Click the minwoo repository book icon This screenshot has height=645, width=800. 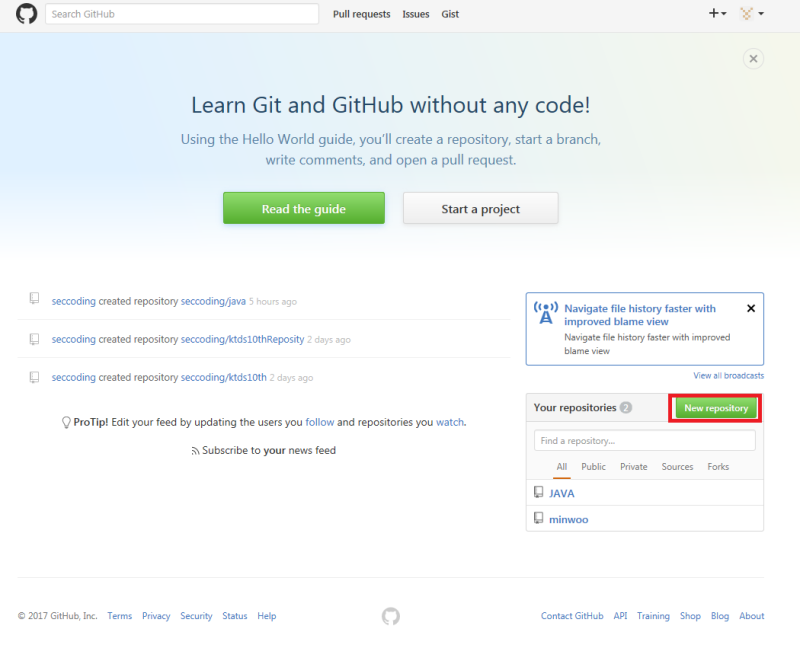[539, 519]
